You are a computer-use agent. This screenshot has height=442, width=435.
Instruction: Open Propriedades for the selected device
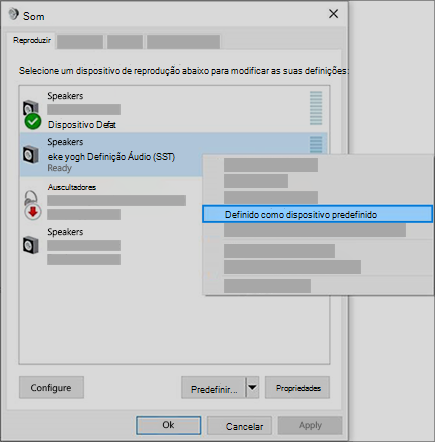297,388
